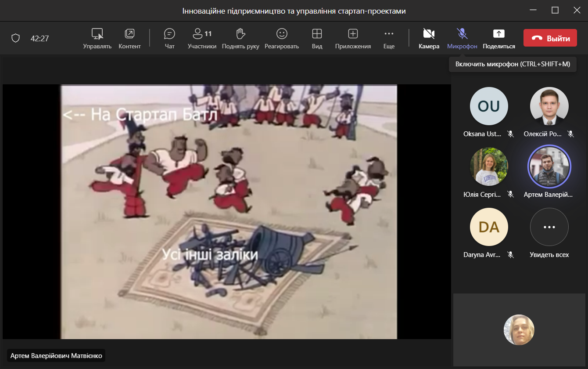588x369 pixels.
Task: Click Артем Валерійович's participant photo
Action: pos(549,166)
